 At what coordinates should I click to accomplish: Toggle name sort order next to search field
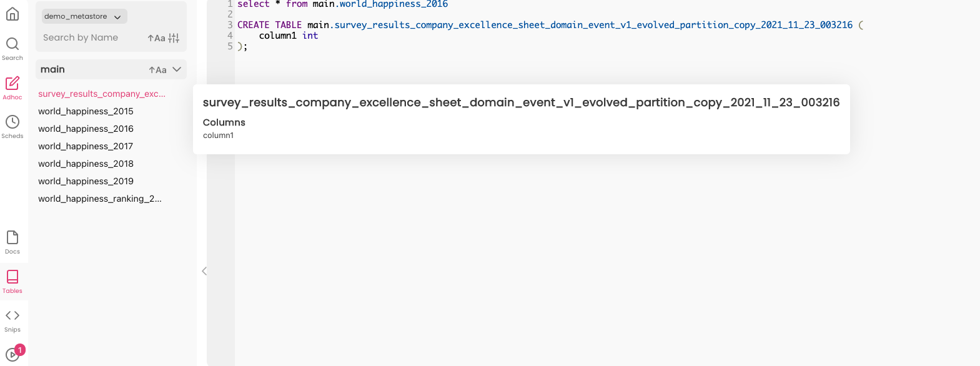(x=156, y=38)
